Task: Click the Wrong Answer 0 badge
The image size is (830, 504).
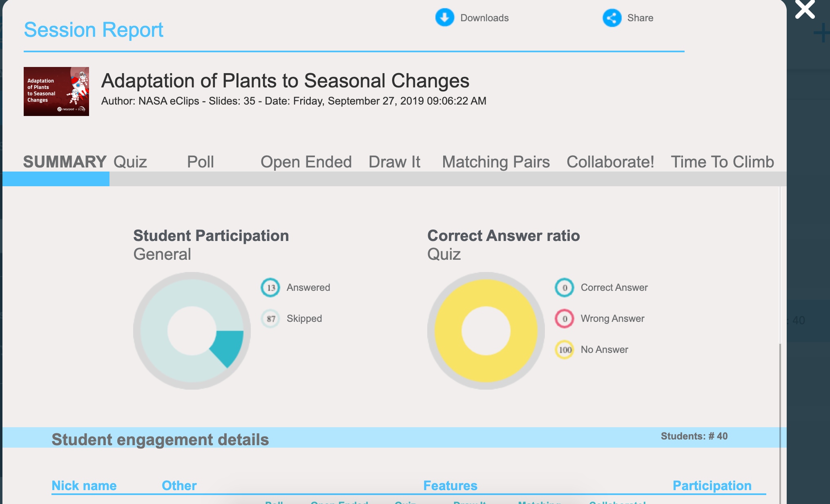Action: pos(564,319)
